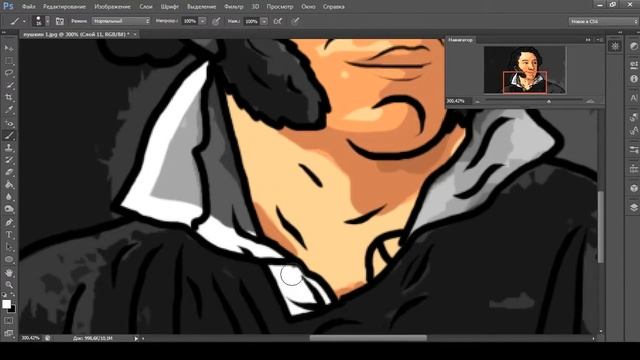Select the Pen tool

tap(9, 222)
